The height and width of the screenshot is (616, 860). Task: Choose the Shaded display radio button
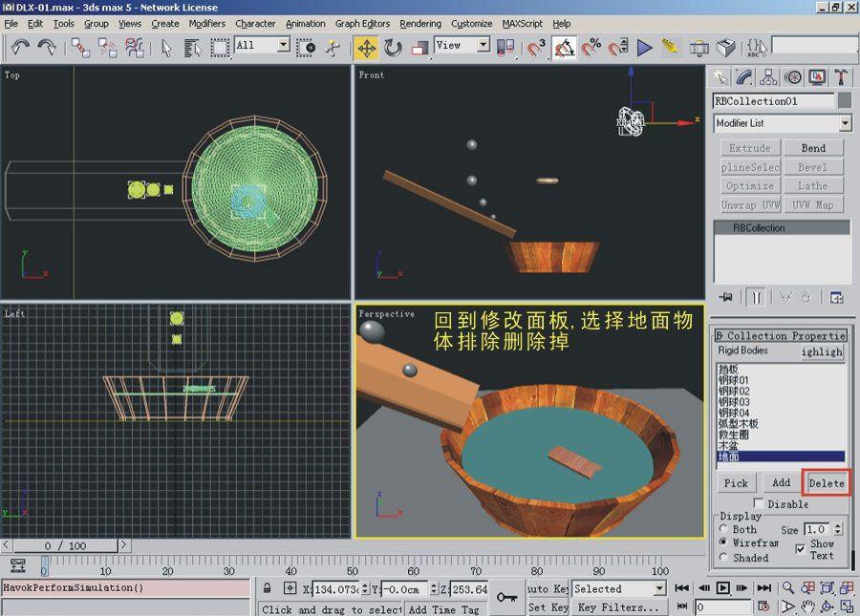(723, 558)
